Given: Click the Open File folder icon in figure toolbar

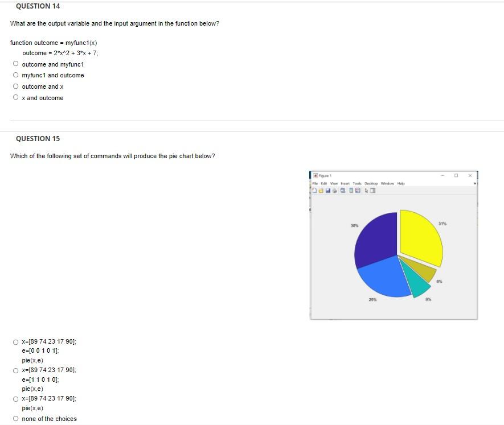Looking at the screenshot, I should pyautogui.click(x=321, y=191).
